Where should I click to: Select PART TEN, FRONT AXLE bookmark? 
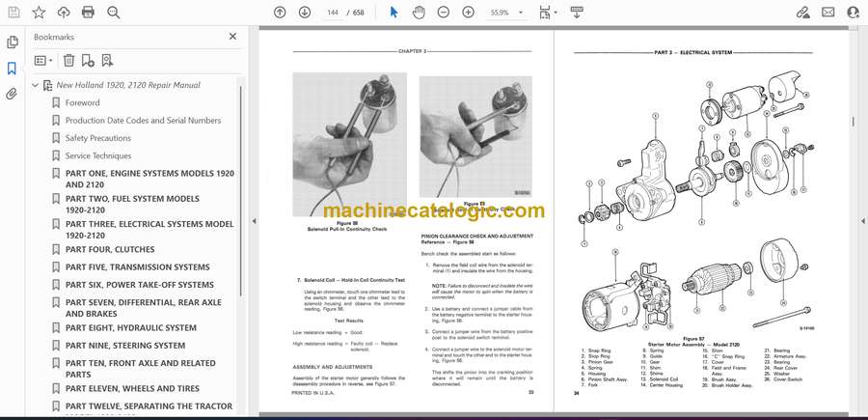(x=141, y=369)
